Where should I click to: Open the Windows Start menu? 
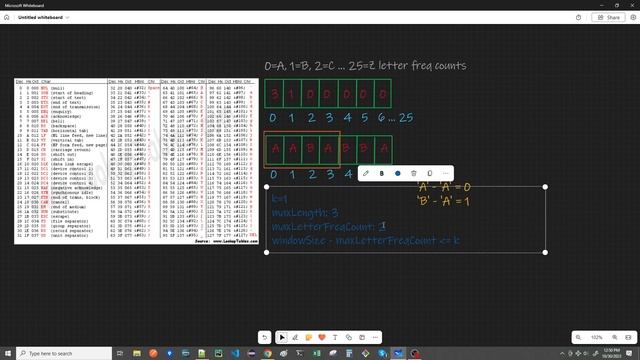7,353
